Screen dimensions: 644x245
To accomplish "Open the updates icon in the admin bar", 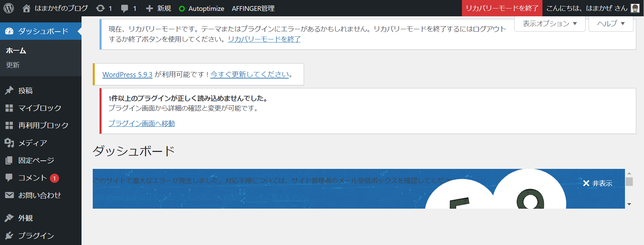I will pyautogui.click(x=100, y=8).
